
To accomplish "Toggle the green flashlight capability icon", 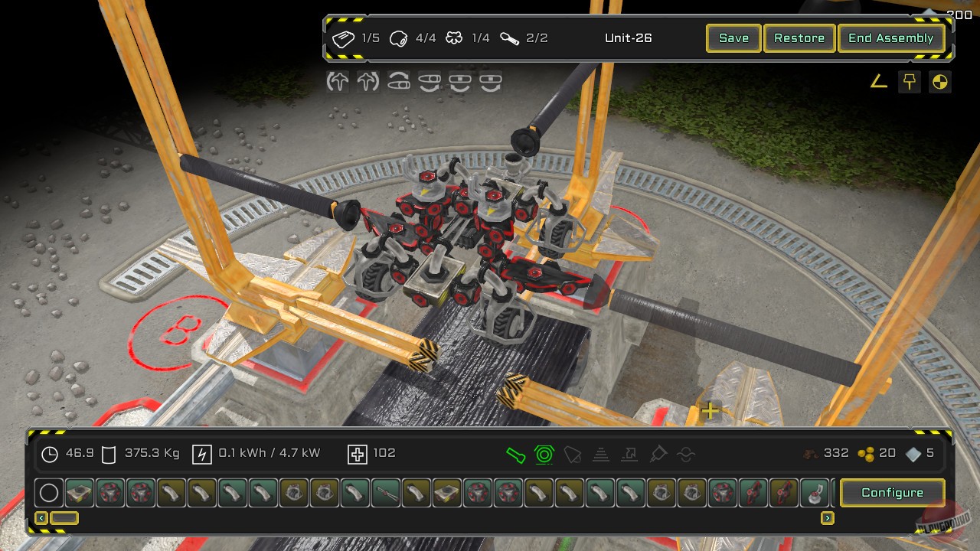I will [515, 455].
